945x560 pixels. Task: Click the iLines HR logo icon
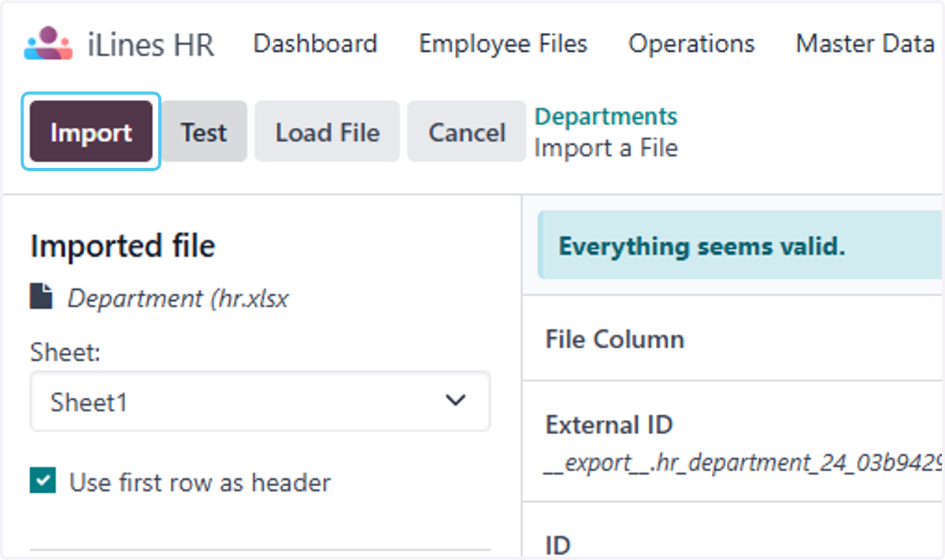coord(48,44)
